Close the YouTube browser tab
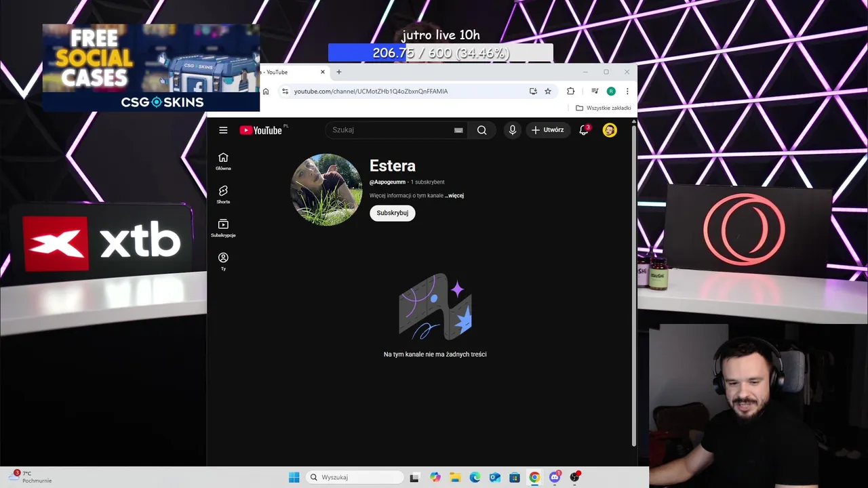Image resolution: width=868 pixels, height=488 pixels. pyautogui.click(x=323, y=72)
